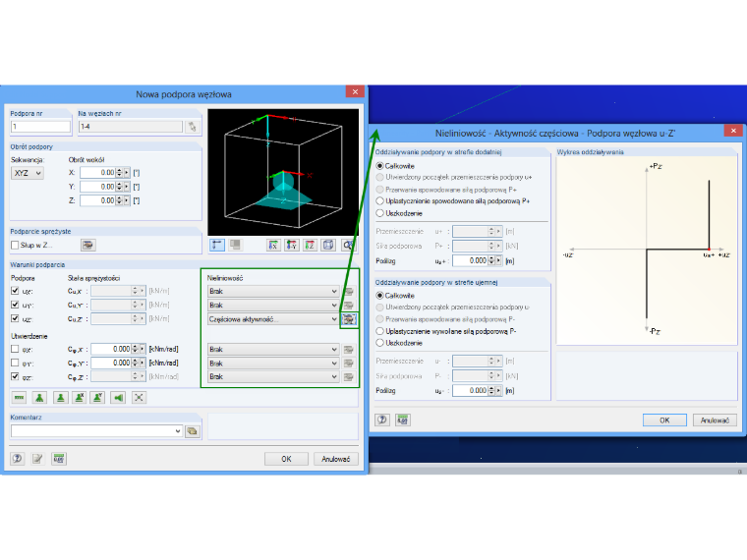Click help icon in Nieliniowość dialog

click(382, 420)
